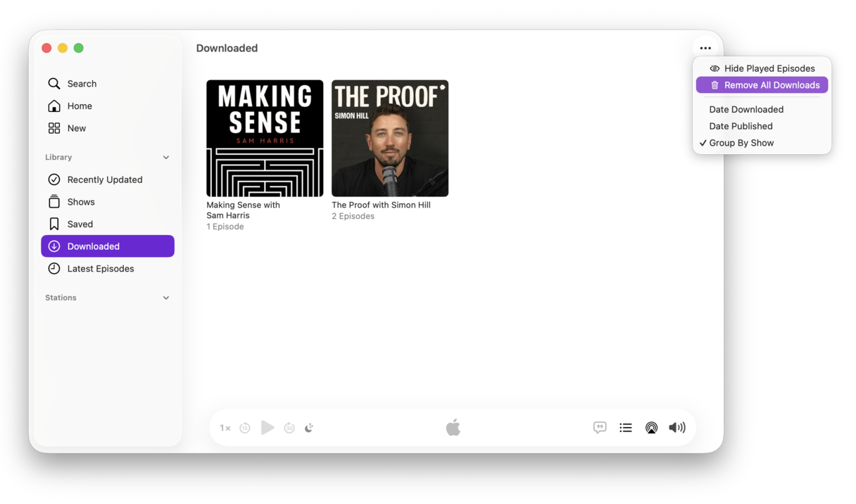Toggle Hide Played Episodes
This screenshot has width=856, height=504.
coord(762,68)
